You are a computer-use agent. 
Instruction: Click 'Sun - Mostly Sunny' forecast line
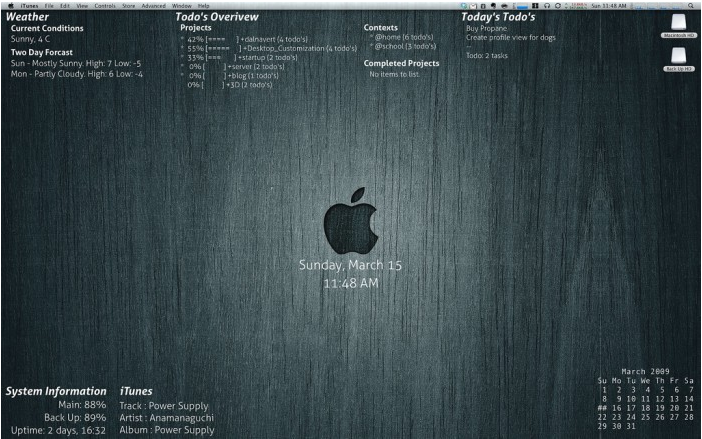click(x=76, y=64)
